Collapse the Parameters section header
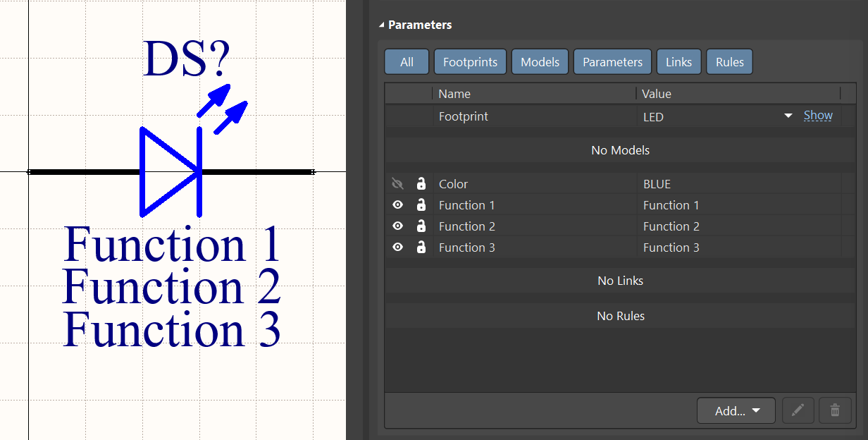Screen dimensions: 868x440 click(381, 25)
